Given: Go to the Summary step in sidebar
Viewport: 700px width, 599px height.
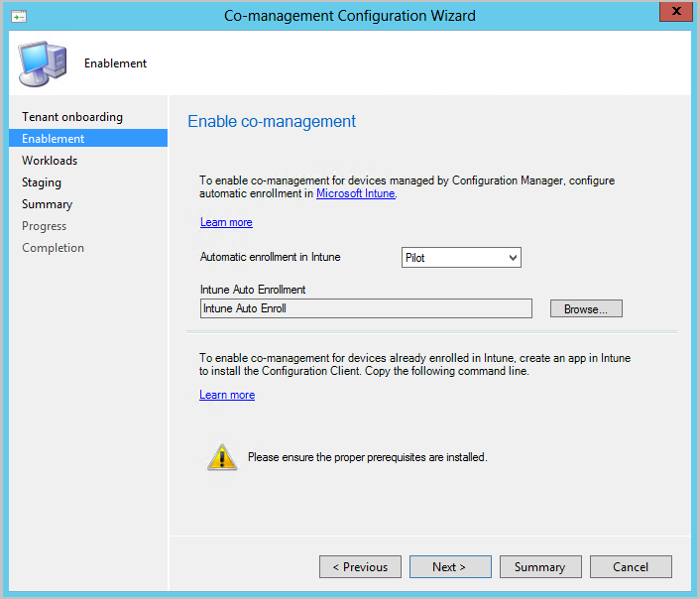Looking at the screenshot, I should (47, 204).
